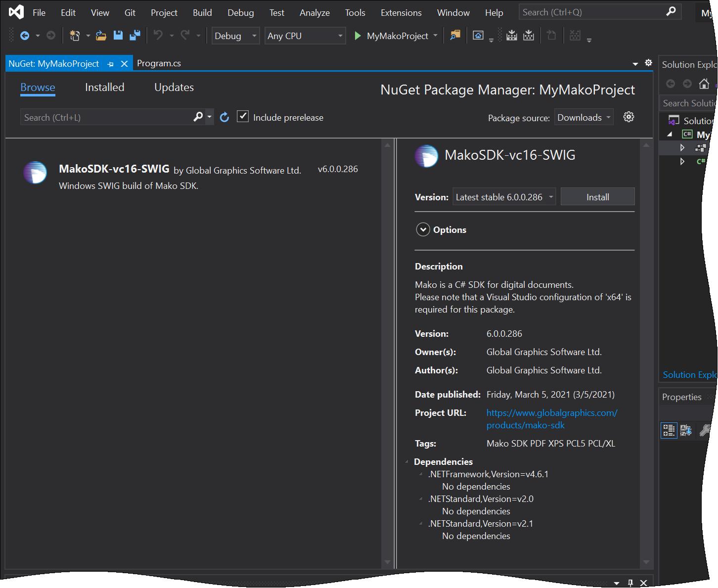Click the Navigate Backward arrow icon
Image resolution: width=718 pixels, height=588 pixels.
click(24, 36)
